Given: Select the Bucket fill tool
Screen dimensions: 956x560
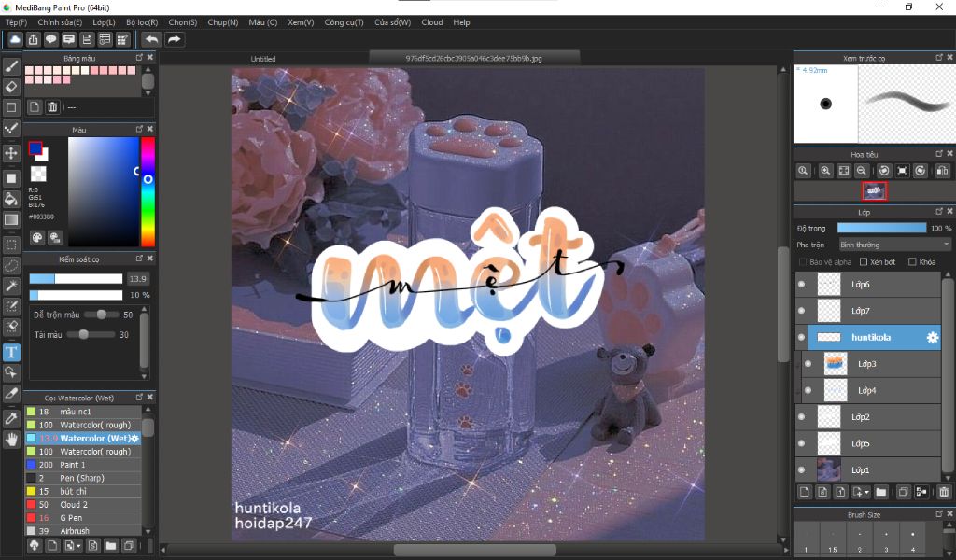Looking at the screenshot, I should pyautogui.click(x=11, y=199).
